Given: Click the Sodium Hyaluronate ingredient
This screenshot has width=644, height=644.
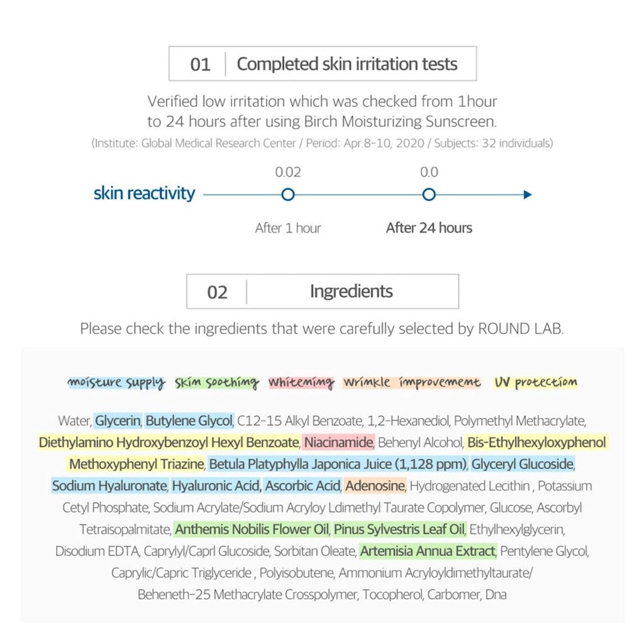Looking at the screenshot, I should pos(109,486).
